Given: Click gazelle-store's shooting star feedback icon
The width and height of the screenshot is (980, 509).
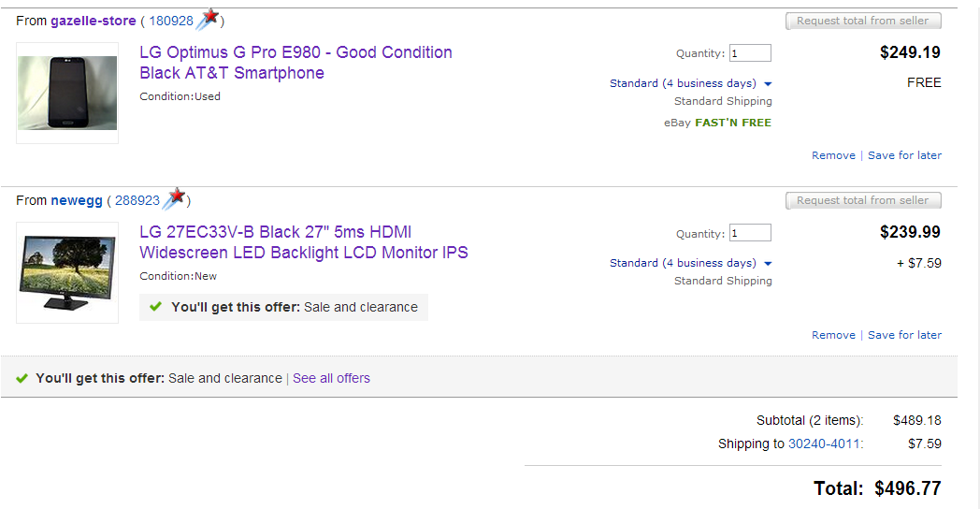Looking at the screenshot, I should click(x=208, y=20).
